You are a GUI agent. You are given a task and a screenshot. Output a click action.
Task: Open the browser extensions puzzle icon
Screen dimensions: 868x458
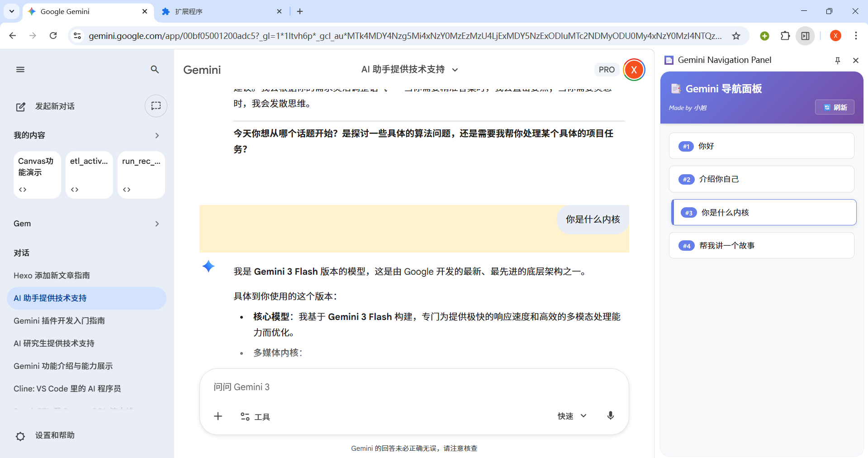pos(785,36)
